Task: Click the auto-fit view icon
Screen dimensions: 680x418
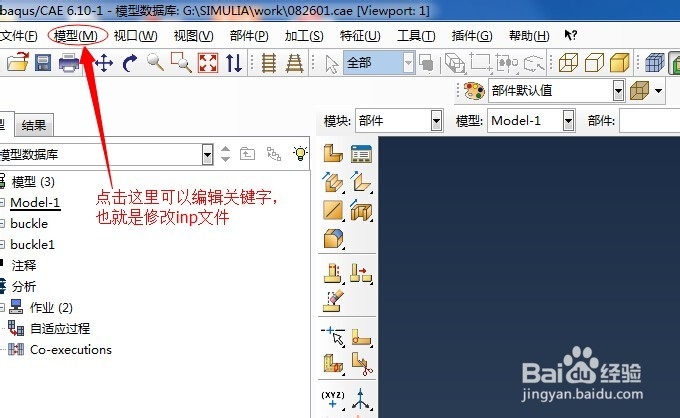Action: [208, 63]
